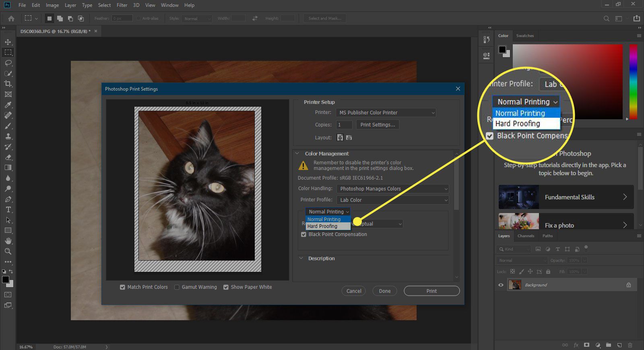Screen dimensions: 644x350
Task: Click the add layer style fx icon
Action: (x=576, y=345)
